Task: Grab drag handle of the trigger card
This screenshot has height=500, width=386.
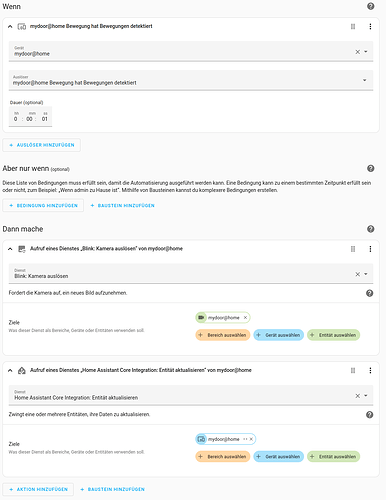Action: [353, 26]
